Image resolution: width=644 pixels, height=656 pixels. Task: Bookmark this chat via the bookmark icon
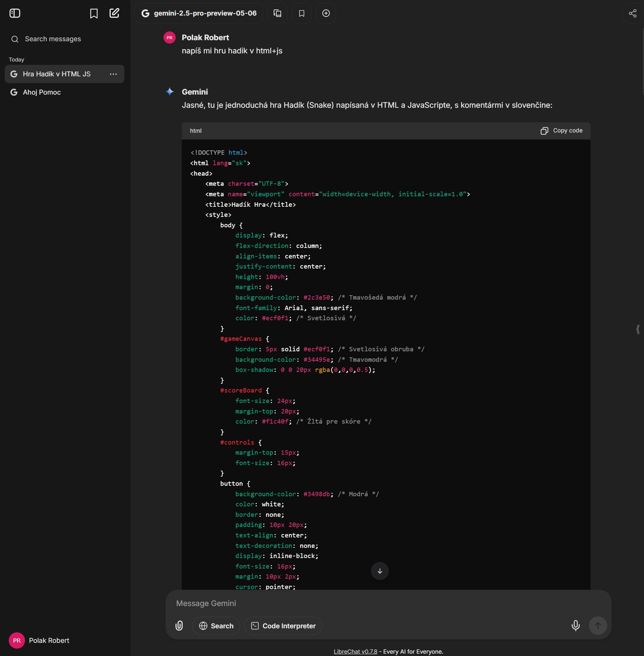pos(301,13)
